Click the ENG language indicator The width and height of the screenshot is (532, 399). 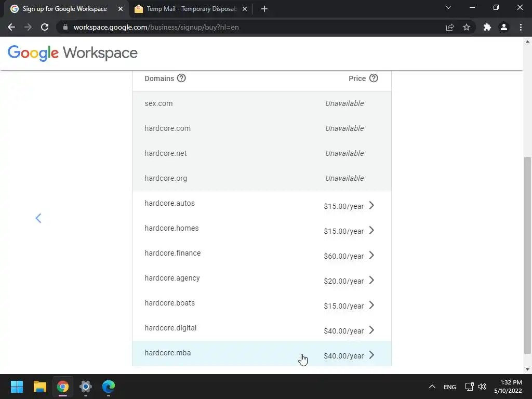tap(449, 387)
